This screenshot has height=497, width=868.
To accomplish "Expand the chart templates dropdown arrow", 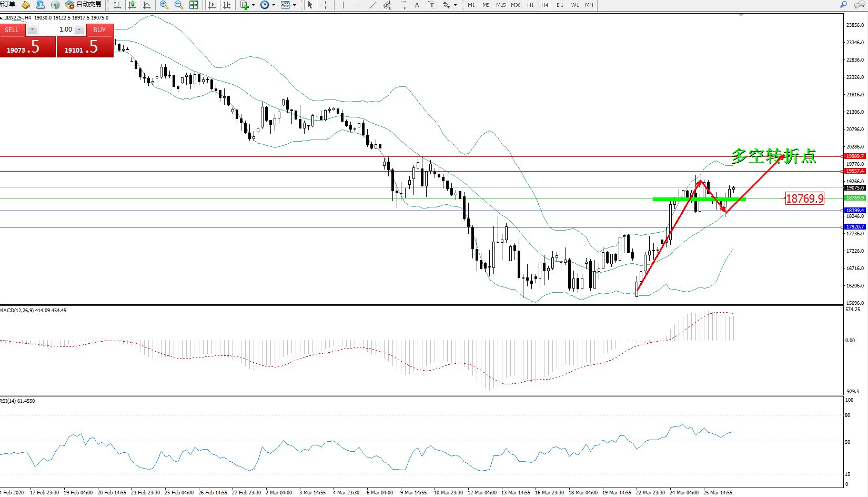I will coord(294,5).
